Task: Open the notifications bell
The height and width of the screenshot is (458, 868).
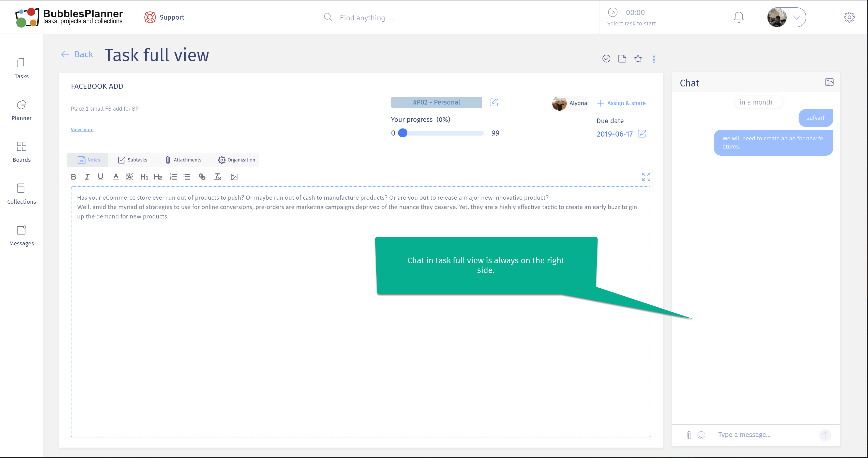Action: click(738, 17)
